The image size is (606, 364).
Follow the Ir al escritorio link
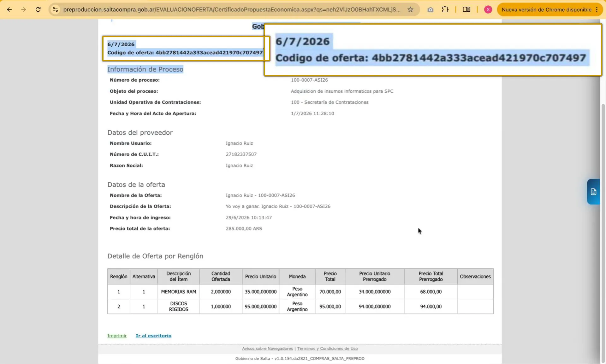click(153, 336)
